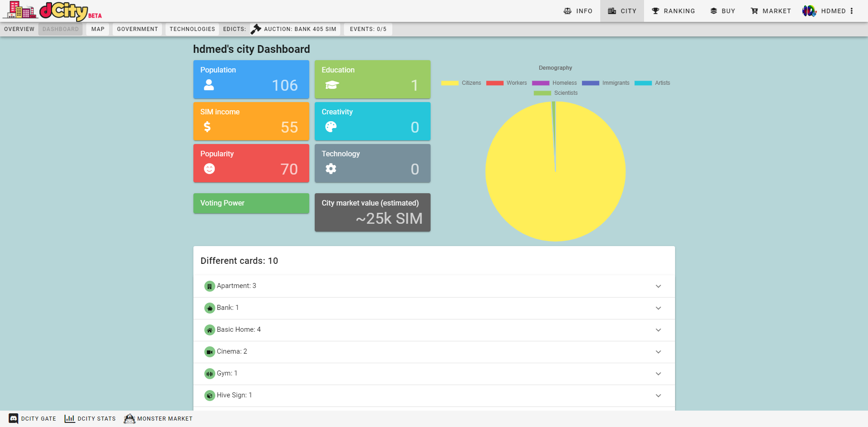
Task: Open the DCITY GATE link
Action: pyautogui.click(x=32, y=418)
